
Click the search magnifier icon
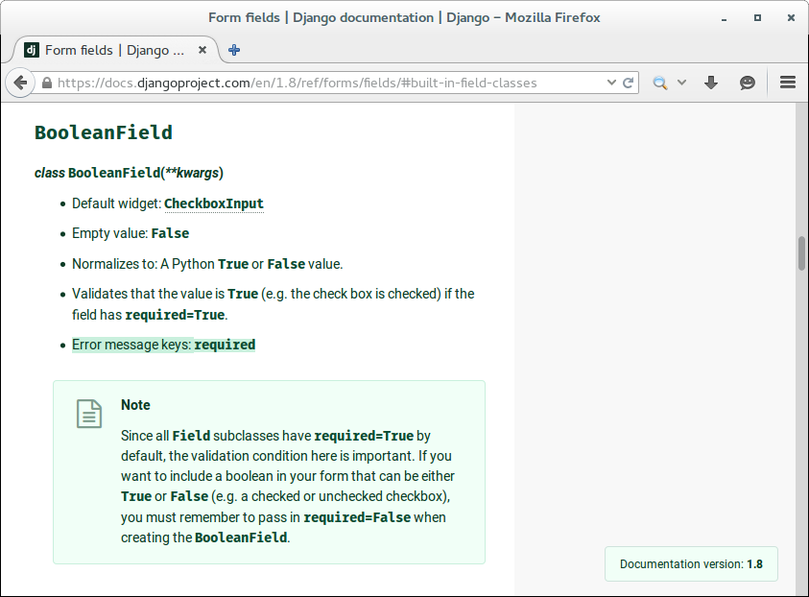pos(659,83)
